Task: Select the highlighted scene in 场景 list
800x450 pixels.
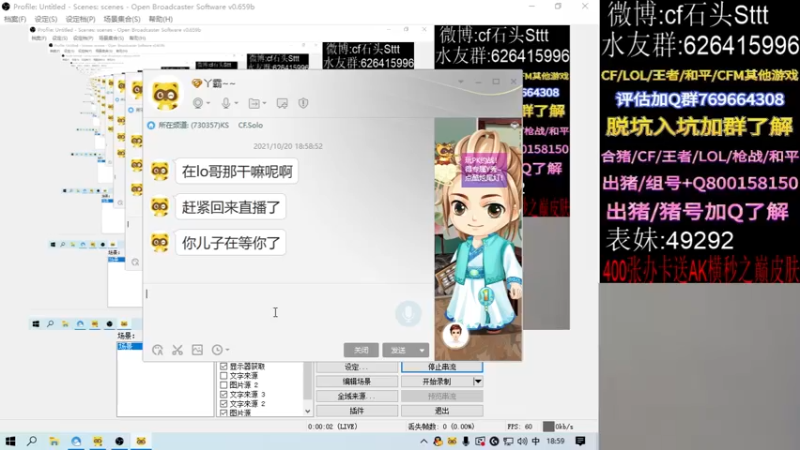Action: [x=129, y=346]
